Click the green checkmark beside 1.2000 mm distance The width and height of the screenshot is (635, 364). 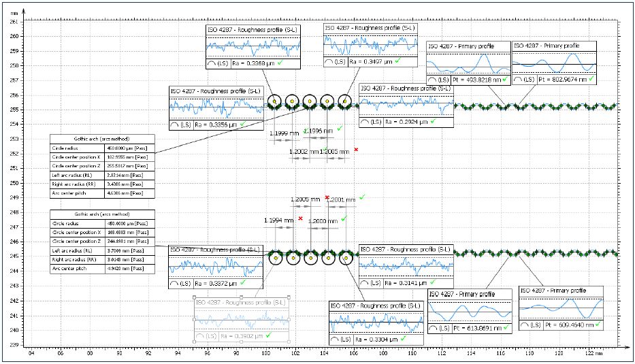point(344,219)
